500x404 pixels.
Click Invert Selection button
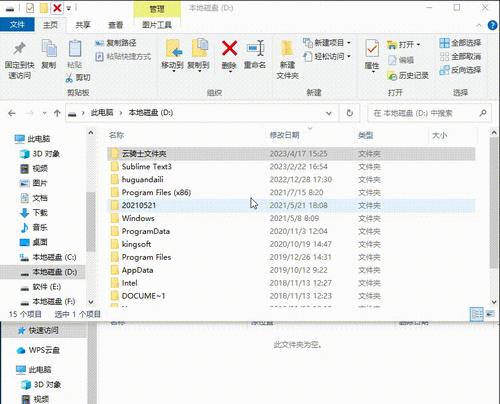tap(460, 70)
